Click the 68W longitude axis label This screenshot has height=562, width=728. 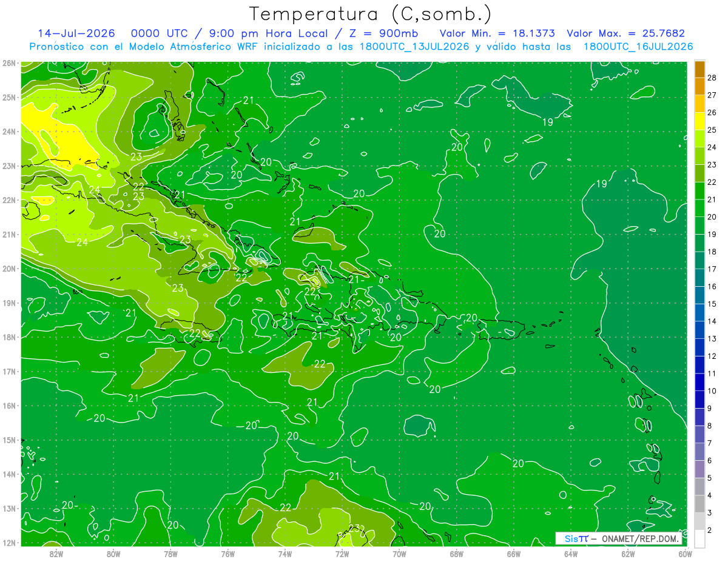click(456, 554)
